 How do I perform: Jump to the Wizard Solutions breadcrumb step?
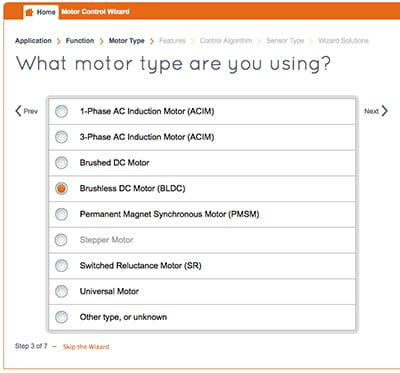point(343,41)
